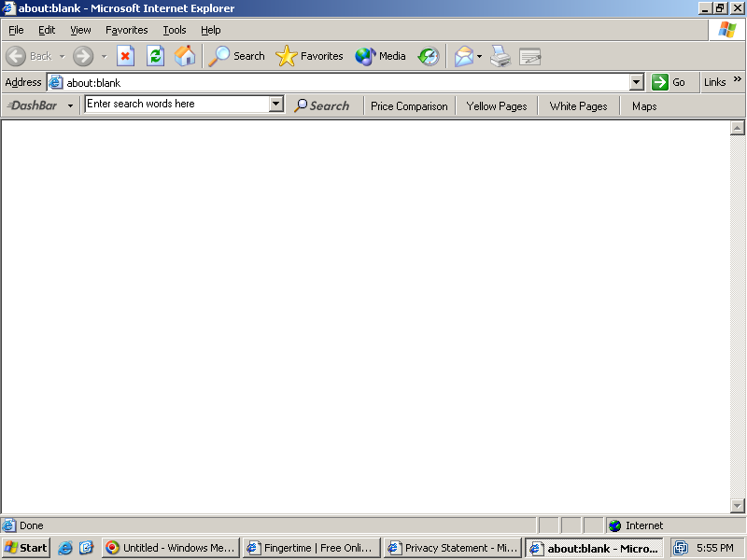This screenshot has height=560, width=747.
Task: Open the Tools menu
Action: 175,30
